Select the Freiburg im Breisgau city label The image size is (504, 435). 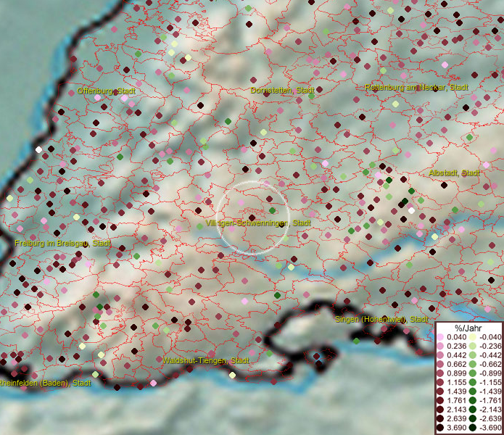click(x=62, y=244)
